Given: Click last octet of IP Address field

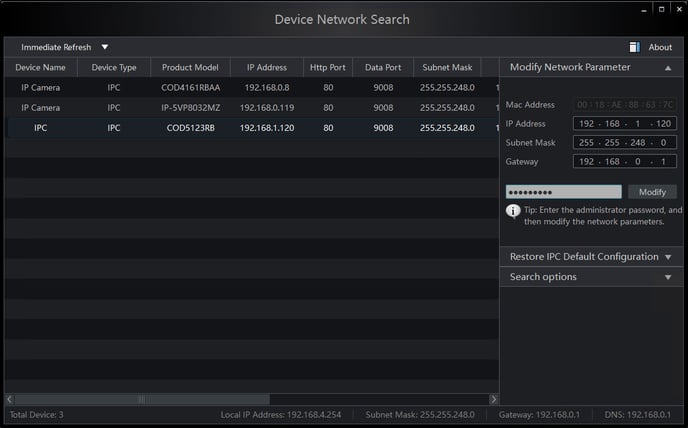Looking at the screenshot, I should (663, 124).
